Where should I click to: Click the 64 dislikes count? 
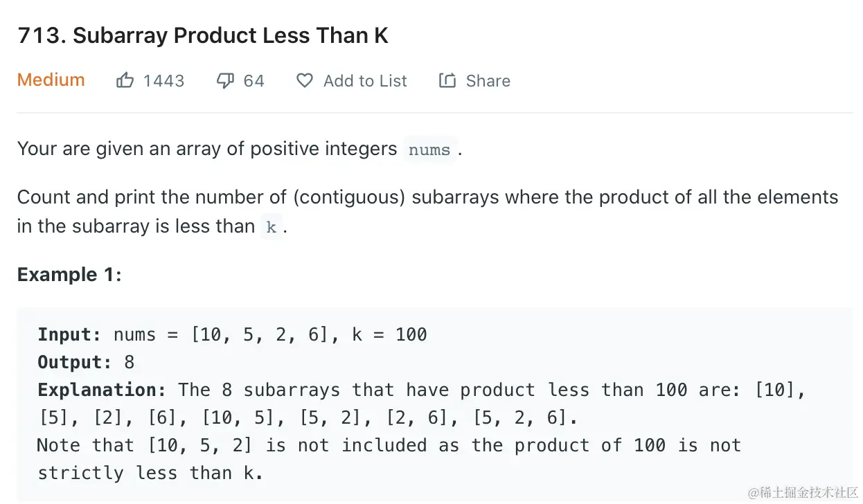(254, 81)
